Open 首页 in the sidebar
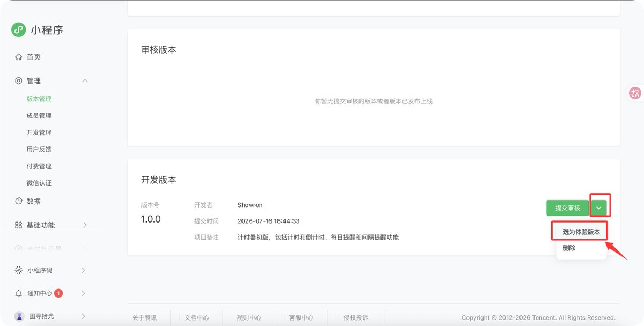 [x=33, y=57]
